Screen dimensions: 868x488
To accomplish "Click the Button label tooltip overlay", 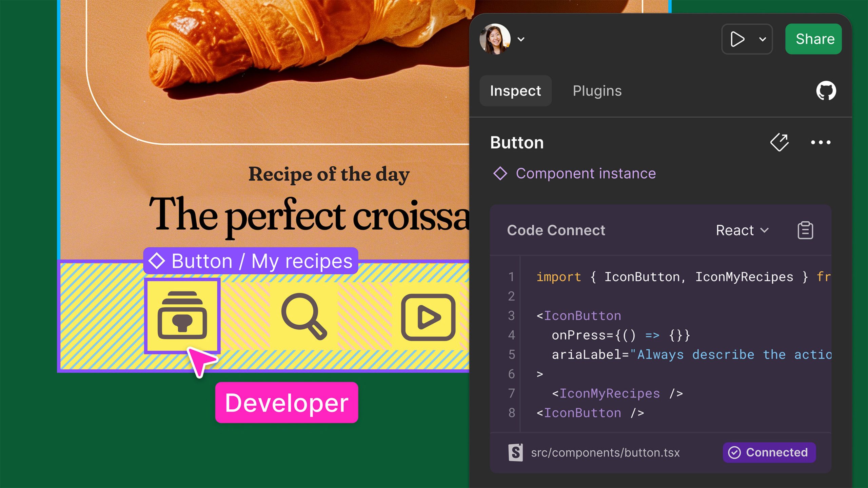I will [250, 260].
